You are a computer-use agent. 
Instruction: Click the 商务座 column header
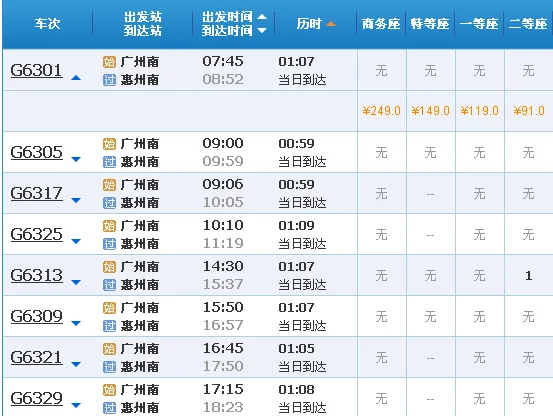coord(381,24)
